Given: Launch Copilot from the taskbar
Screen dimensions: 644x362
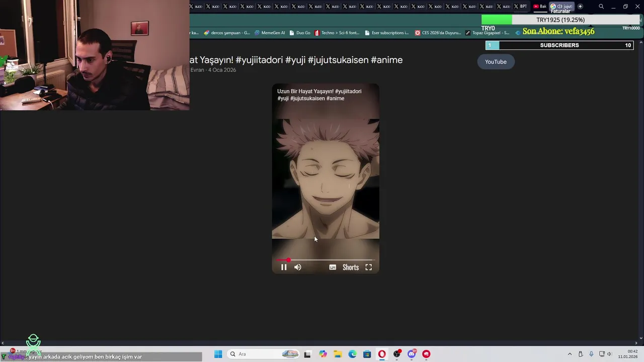Looking at the screenshot, I should (323, 354).
